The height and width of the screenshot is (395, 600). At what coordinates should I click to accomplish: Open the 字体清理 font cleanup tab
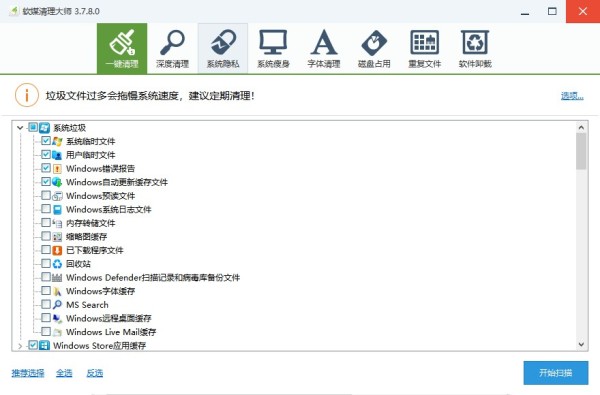[x=324, y=49]
